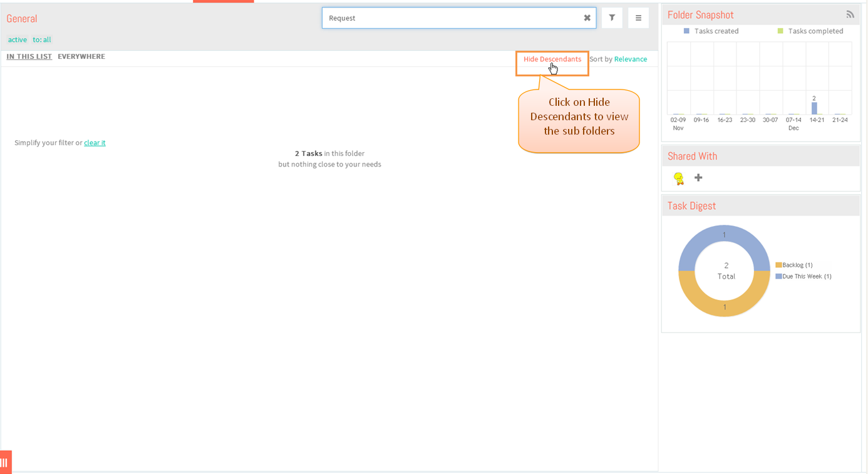Open the Sort by Relevance dropdown

click(x=631, y=59)
